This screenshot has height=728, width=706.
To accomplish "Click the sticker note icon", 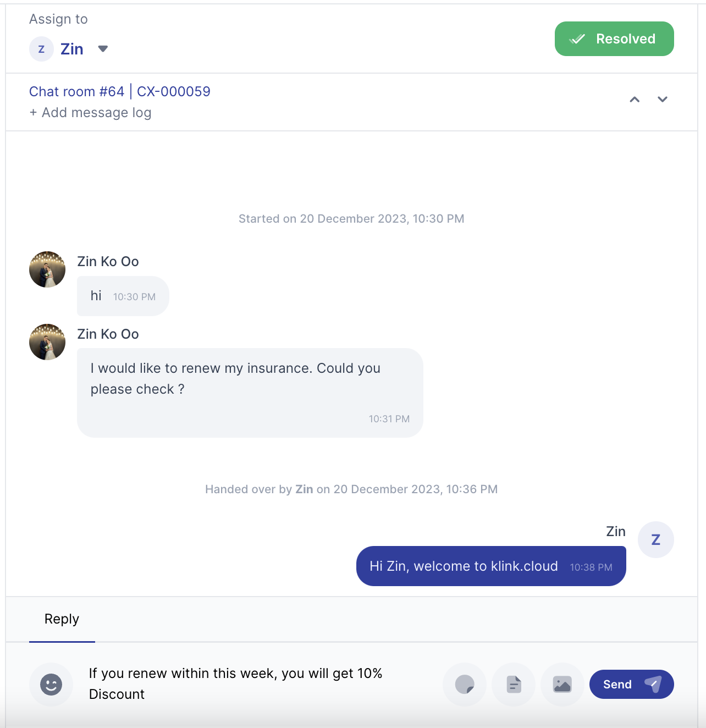I will (465, 685).
